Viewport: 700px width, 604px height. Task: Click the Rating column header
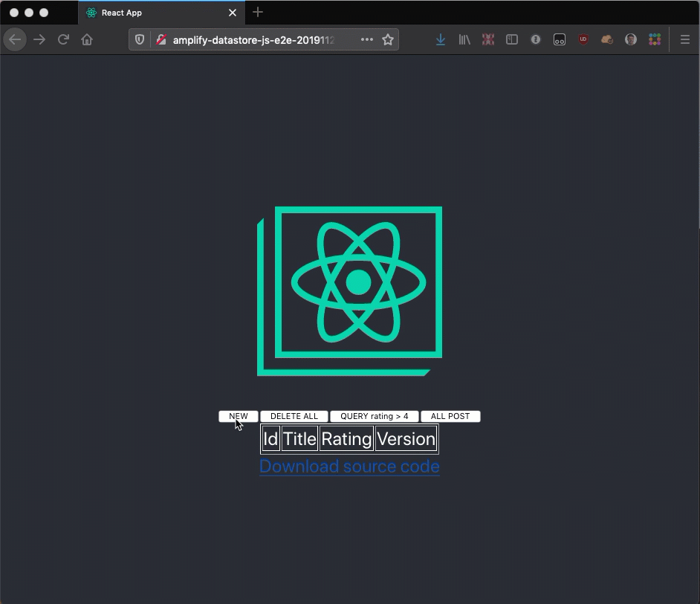coord(346,439)
